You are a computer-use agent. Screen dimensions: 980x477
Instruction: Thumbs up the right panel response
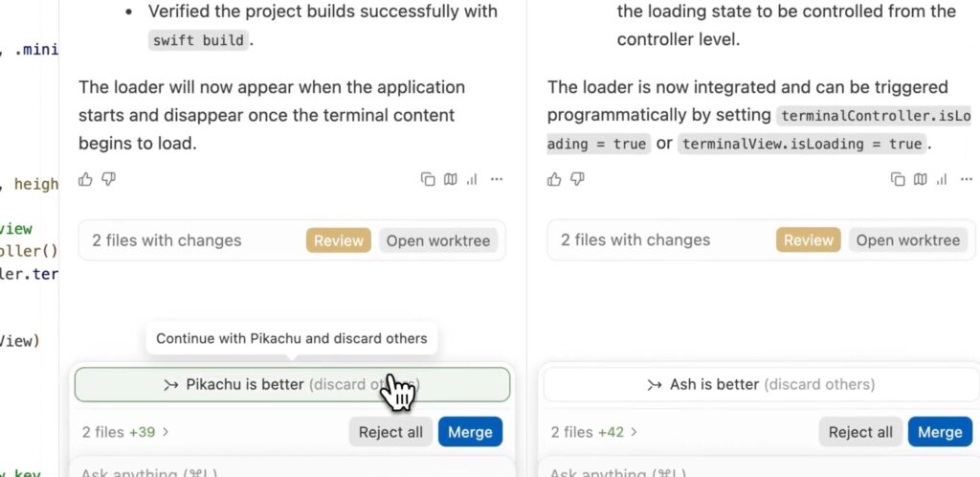(554, 179)
